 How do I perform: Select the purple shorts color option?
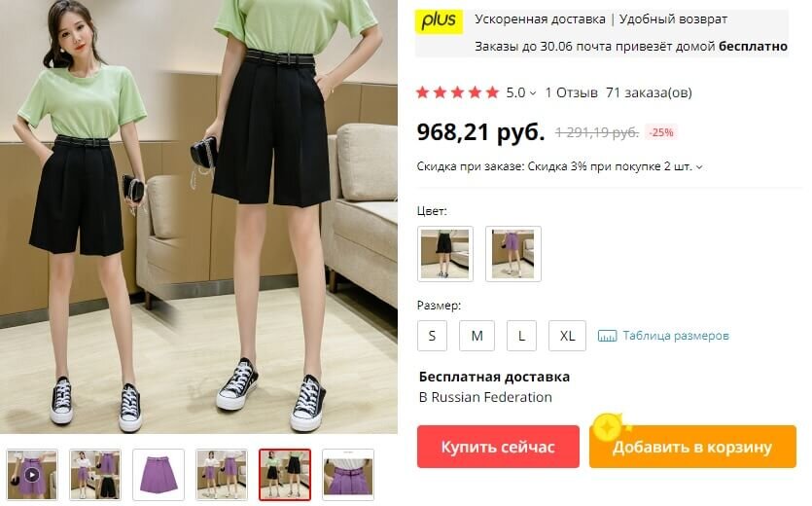[x=513, y=254]
